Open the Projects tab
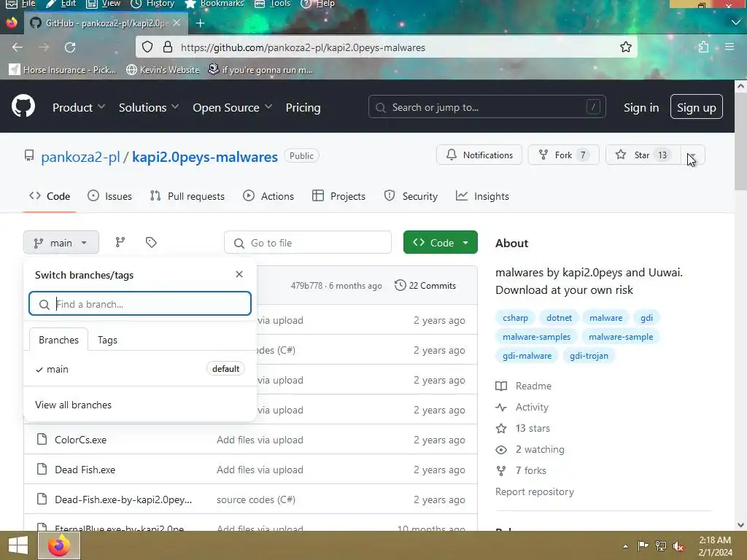The width and height of the screenshot is (747, 560). (338, 196)
